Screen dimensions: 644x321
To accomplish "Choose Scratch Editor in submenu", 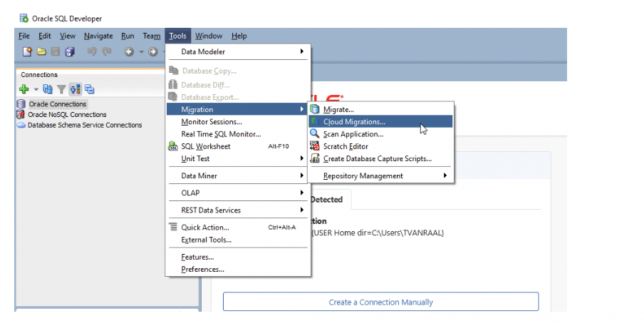I will (380, 146).
